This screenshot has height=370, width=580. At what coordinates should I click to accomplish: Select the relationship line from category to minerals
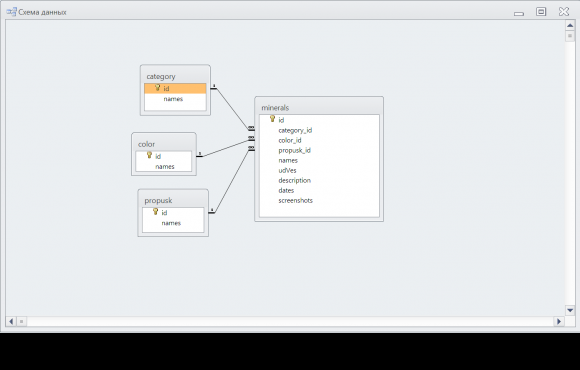point(232,109)
